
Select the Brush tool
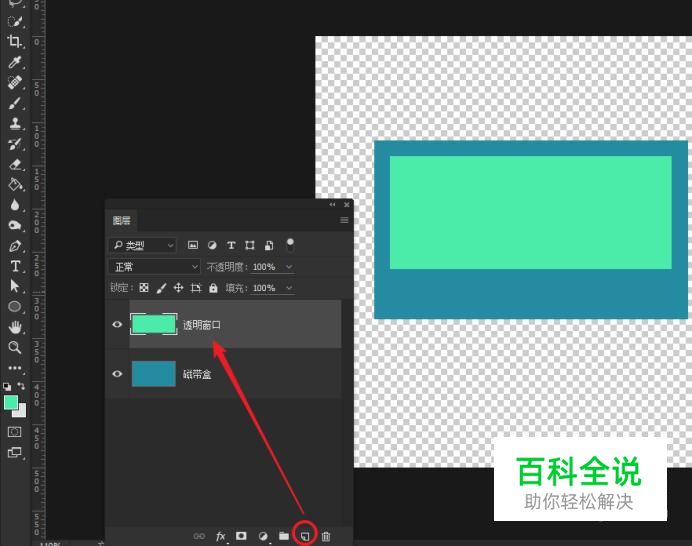(15, 103)
